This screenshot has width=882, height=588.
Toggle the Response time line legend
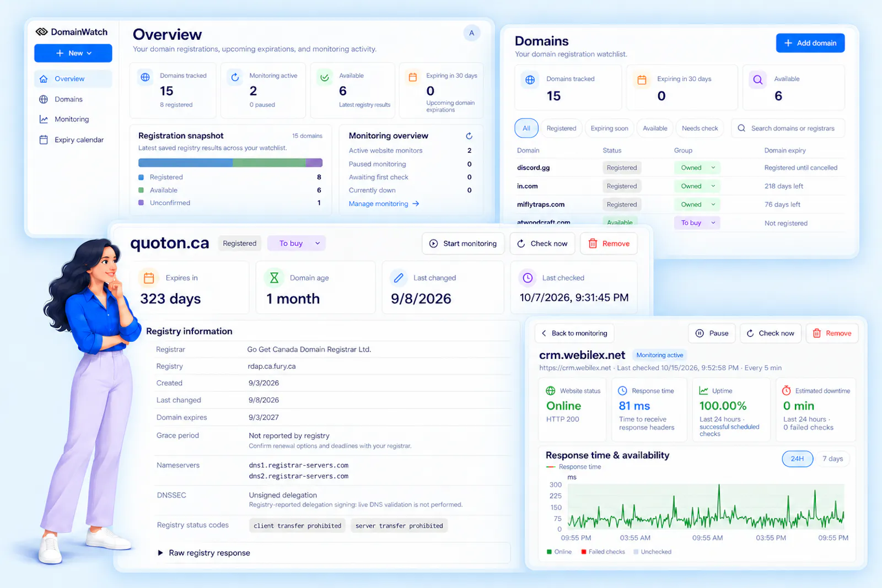(573, 467)
